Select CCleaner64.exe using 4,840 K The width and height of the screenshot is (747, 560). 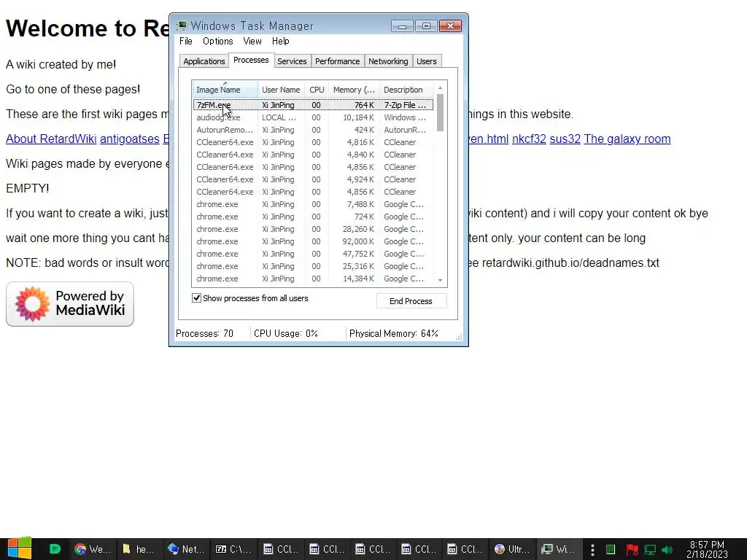313,155
